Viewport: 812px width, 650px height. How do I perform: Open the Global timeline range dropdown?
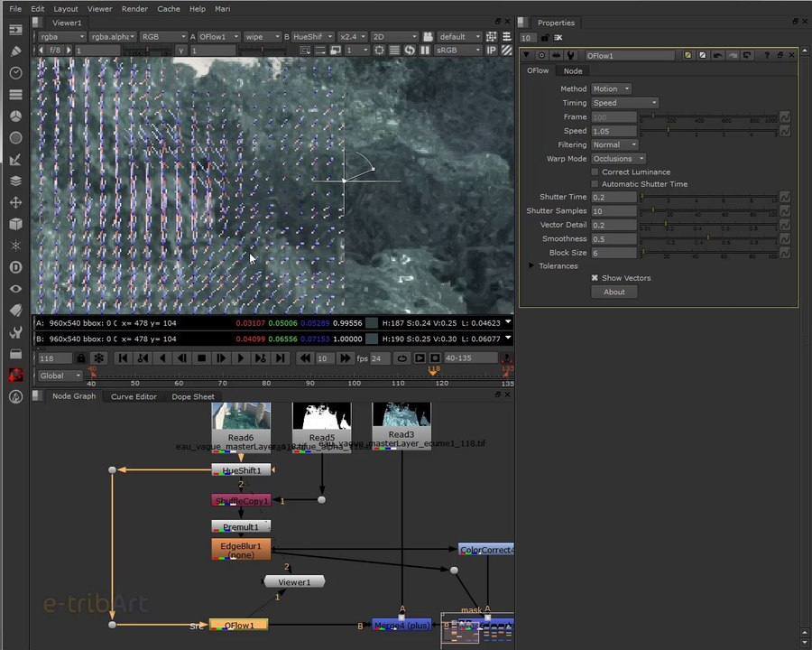[60, 376]
